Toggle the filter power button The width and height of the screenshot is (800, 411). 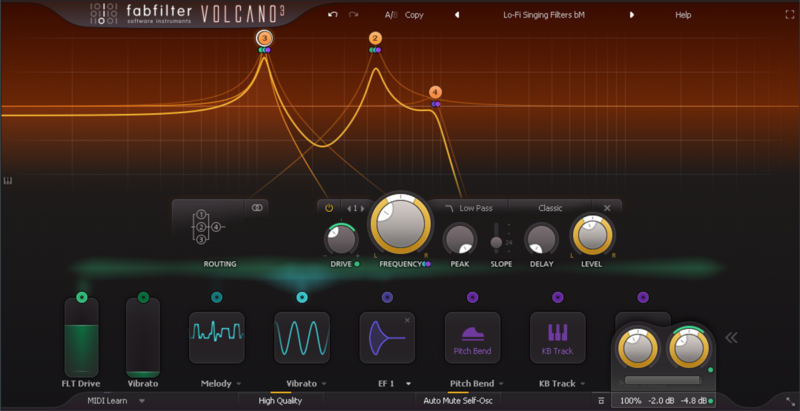pos(329,208)
